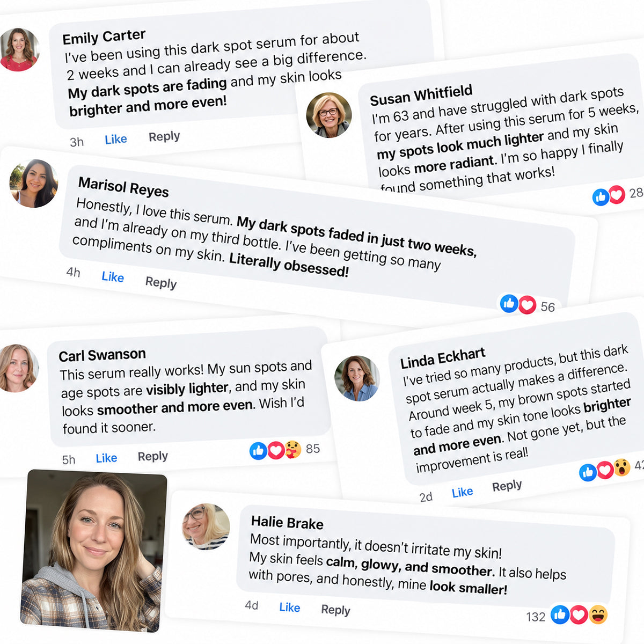
Task: Like Emily Carter's comment
Action: [x=116, y=140]
